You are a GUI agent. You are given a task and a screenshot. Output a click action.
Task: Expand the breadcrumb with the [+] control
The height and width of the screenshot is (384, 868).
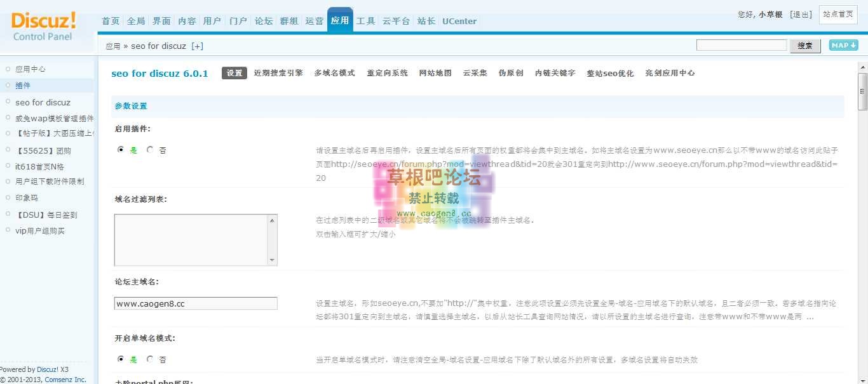(198, 46)
